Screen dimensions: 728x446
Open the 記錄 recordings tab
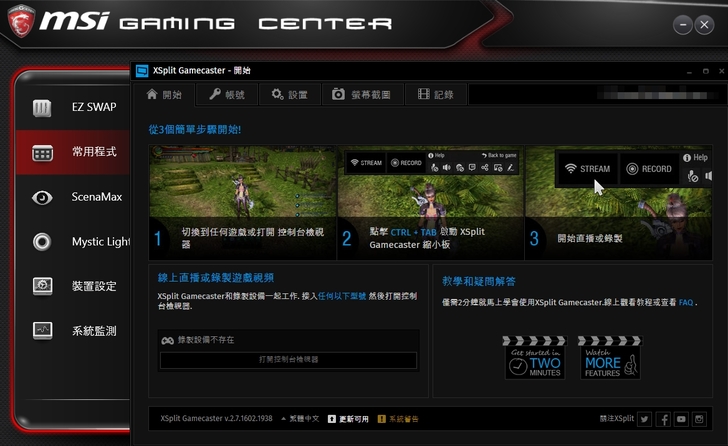pos(436,95)
